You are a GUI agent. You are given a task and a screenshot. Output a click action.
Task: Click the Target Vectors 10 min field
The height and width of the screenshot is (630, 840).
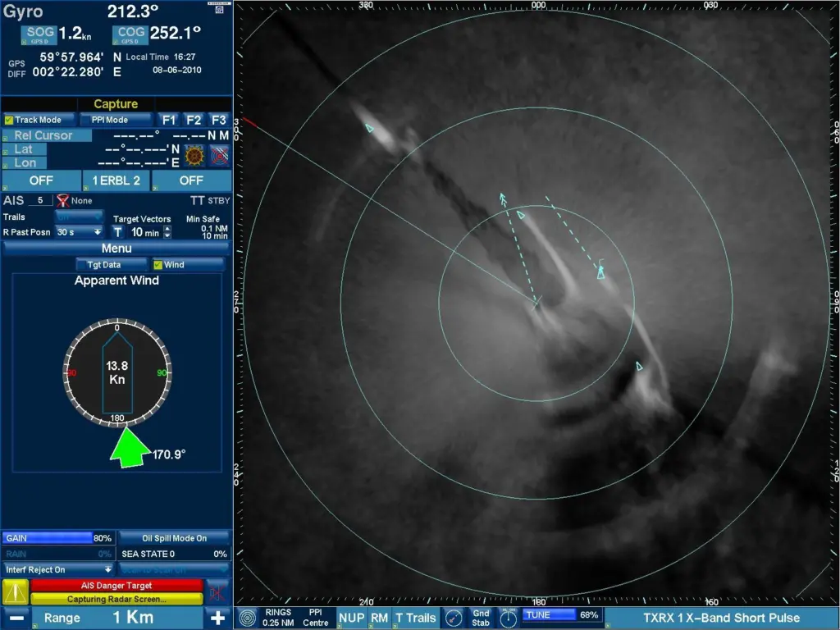(144, 232)
